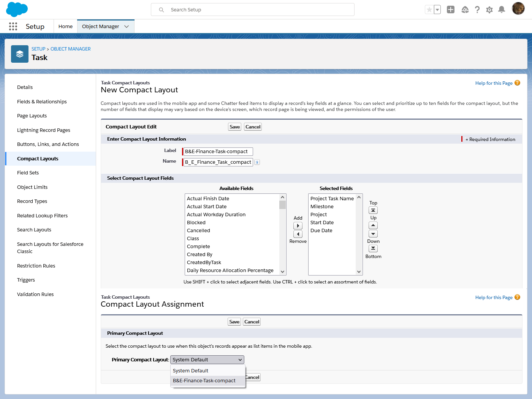Switch to the Home tab

coord(65,27)
